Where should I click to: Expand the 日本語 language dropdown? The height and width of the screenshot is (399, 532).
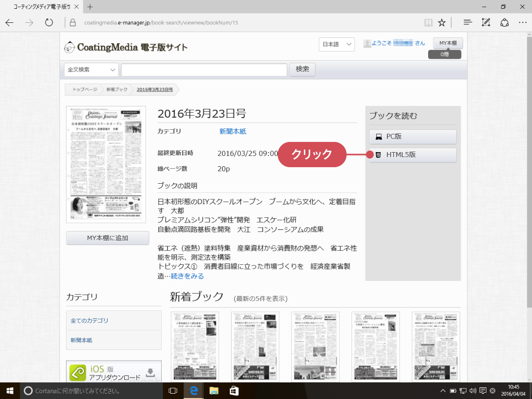pos(337,44)
